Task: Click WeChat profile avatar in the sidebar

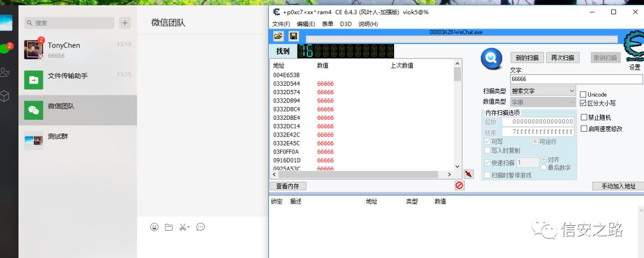Action: point(6,23)
